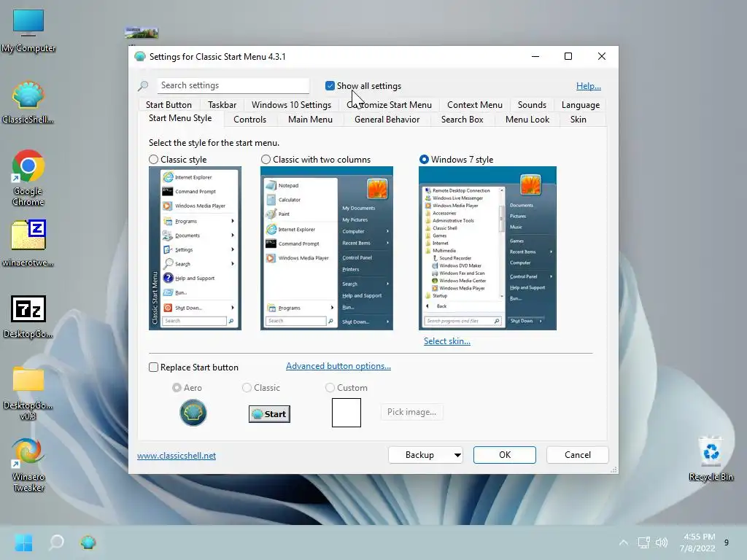Click the dialog title bar shell icon
Viewport: 747px width, 560px height.
(139, 57)
